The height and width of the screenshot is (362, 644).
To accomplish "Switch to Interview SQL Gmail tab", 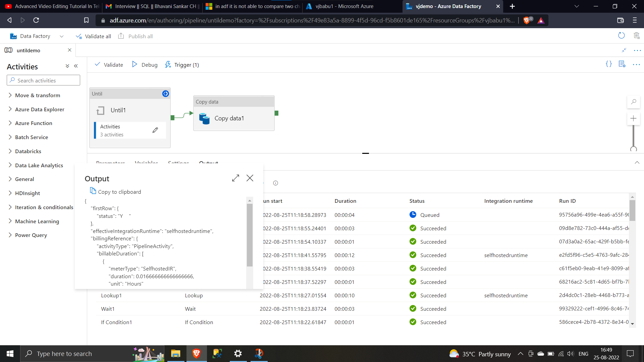I will click(x=153, y=6).
